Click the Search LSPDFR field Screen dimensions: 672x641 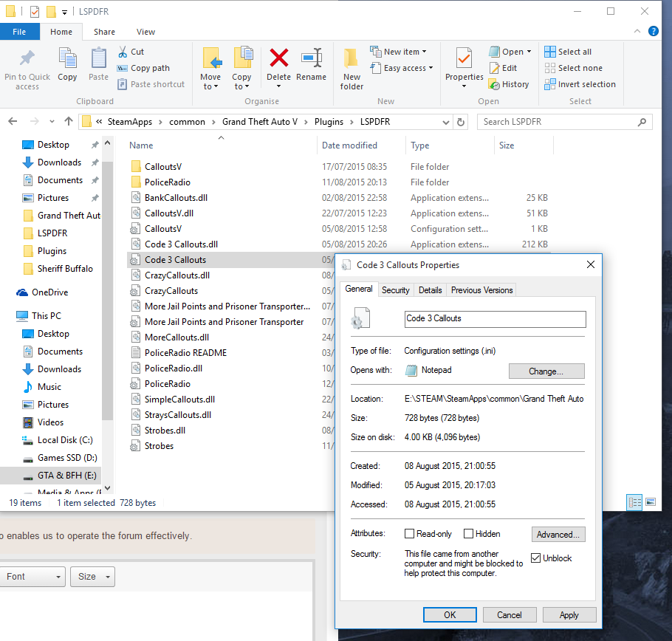pos(560,122)
